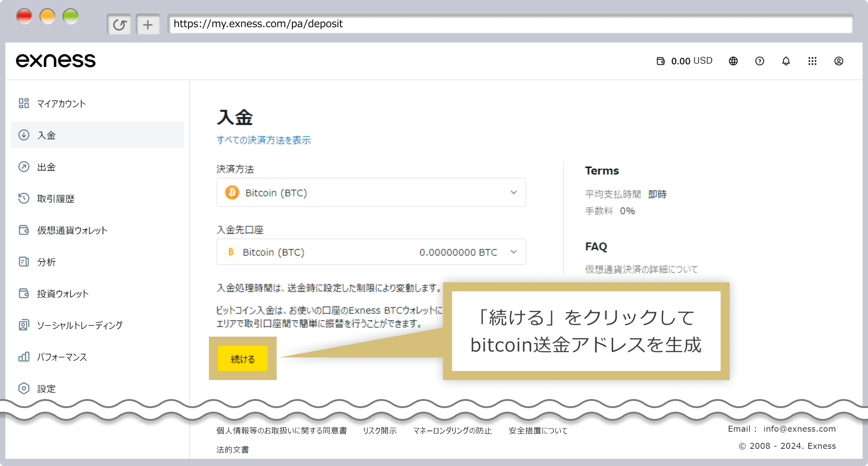868x466 pixels.
Task: Click the chevron of 決済方法 dropdown
Action: (x=514, y=192)
